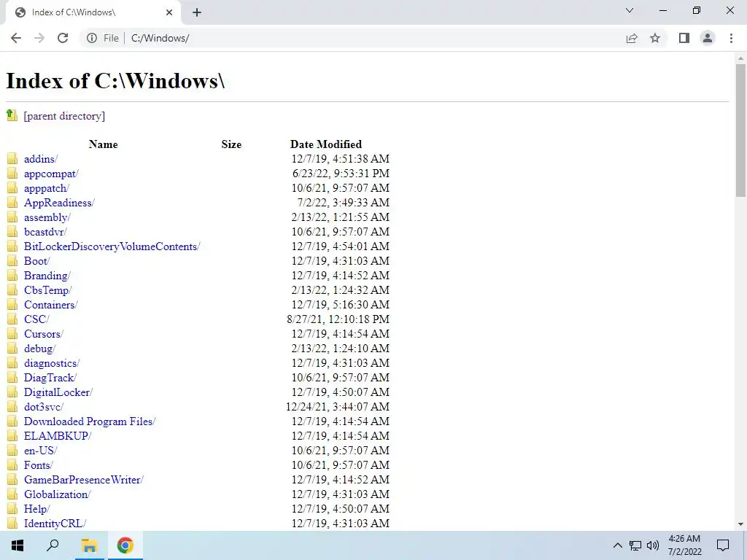Open the appcompat/ folder link
The height and width of the screenshot is (560, 747).
pos(52,174)
